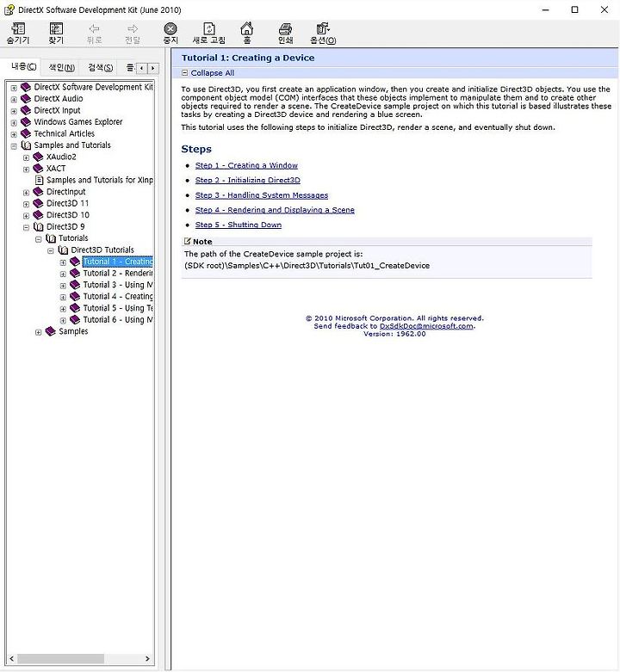Click the Samples book icon under Direct3D 9
620x672 pixels.
(x=51, y=331)
